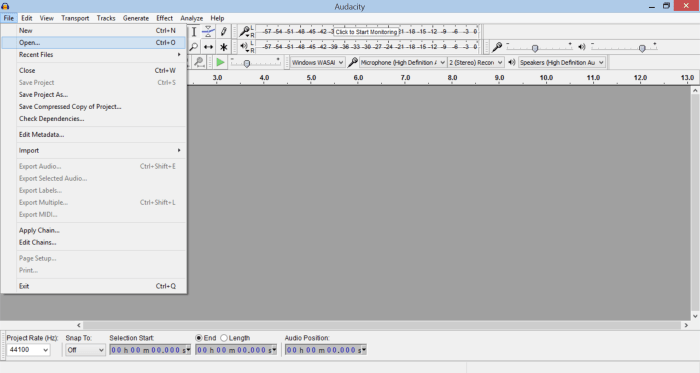This screenshot has width=700, height=373.
Task: Expand the Recent Files submenu
Action: 94,54
